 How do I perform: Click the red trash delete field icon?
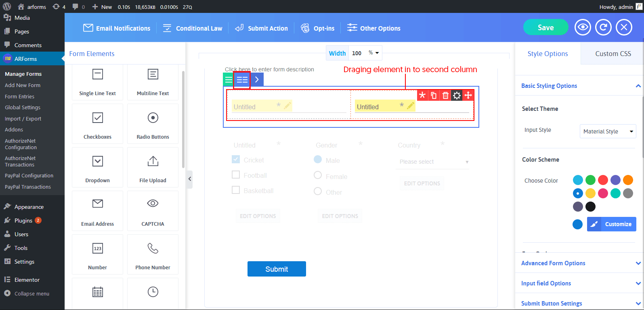(x=445, y=96)
